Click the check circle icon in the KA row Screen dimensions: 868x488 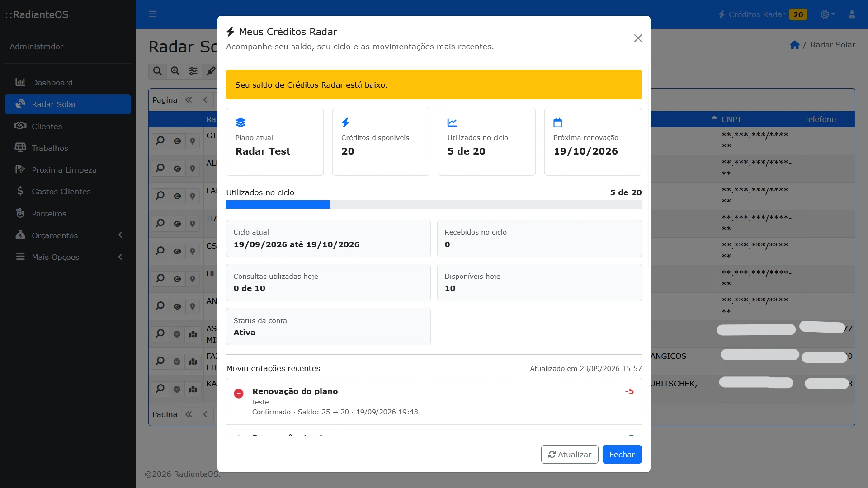[177, 389]
